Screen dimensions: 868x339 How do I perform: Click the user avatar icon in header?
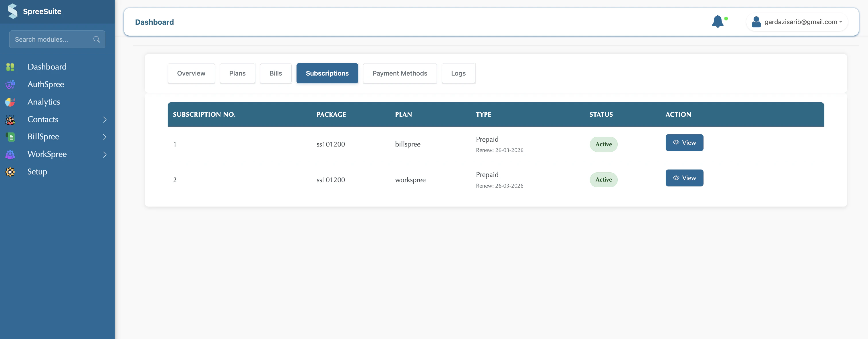pos(756,22)
